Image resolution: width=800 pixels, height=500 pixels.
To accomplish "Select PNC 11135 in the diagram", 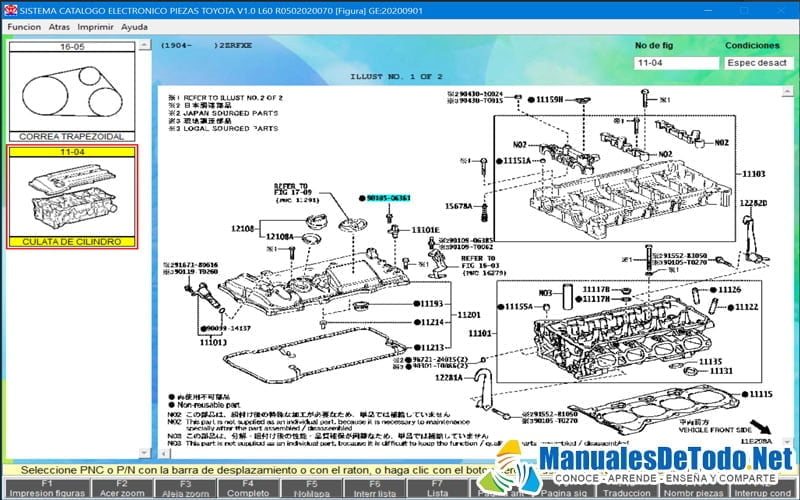I will 710,362.
